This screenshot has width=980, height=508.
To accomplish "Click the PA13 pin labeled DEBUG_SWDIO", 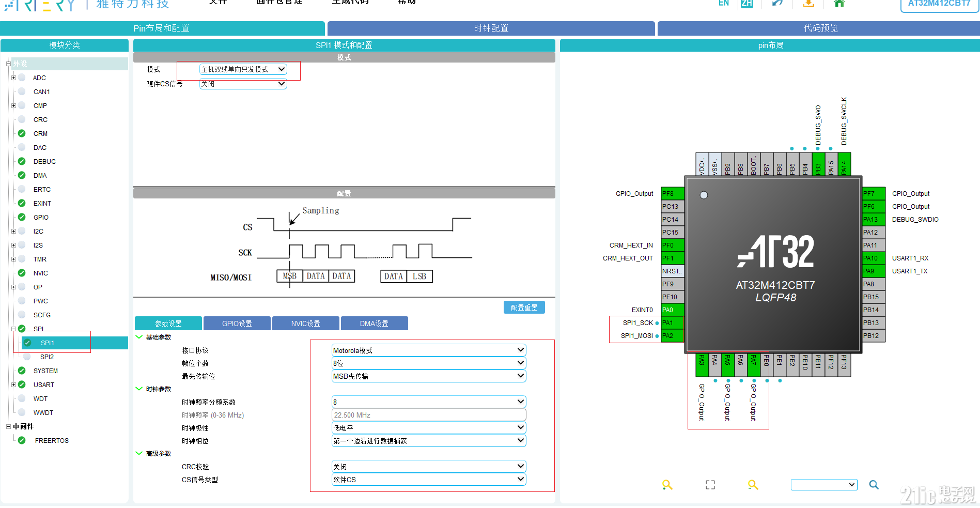I will [x=874, y=219].
